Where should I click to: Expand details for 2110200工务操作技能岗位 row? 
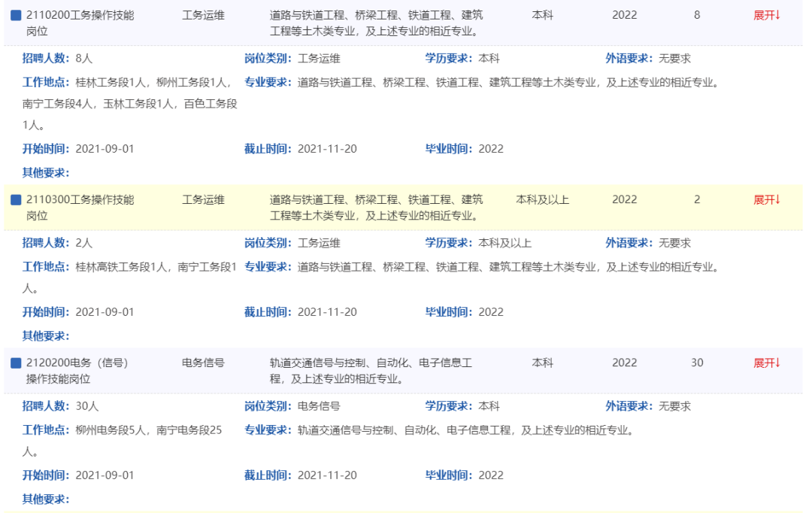(767, 15)
